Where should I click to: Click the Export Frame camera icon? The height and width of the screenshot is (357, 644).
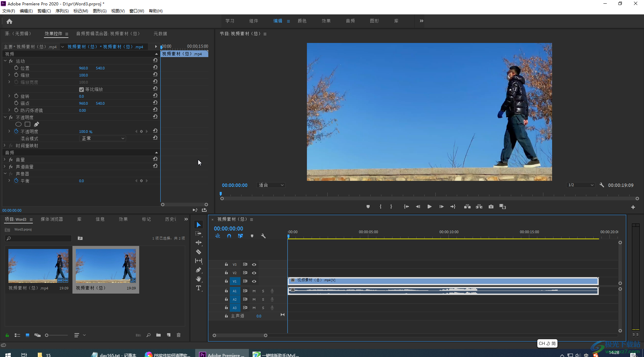pyautogui.click(x=491, y=207)
